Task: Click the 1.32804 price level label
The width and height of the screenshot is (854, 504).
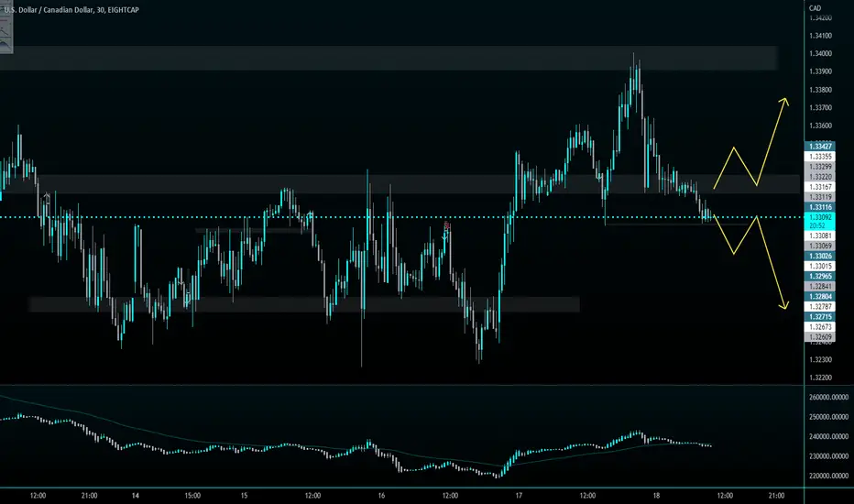Action: point(820,296)
